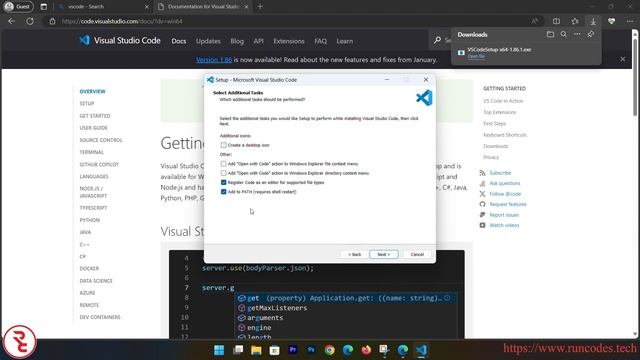The height and width of the screenshot is (360, 640).
Task: Click Next in the VS Code setup dialog
Action: pos(384,254)
